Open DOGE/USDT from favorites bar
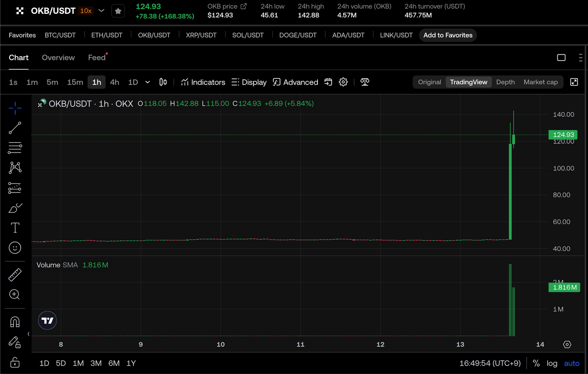588x374 pixels. pyautogui.click(x=298, y=35)
